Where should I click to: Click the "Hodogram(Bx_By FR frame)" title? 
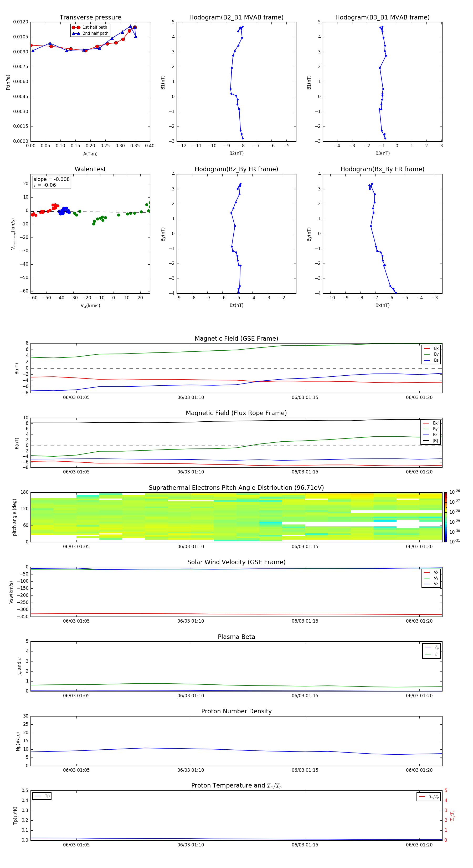coord(382,169)
